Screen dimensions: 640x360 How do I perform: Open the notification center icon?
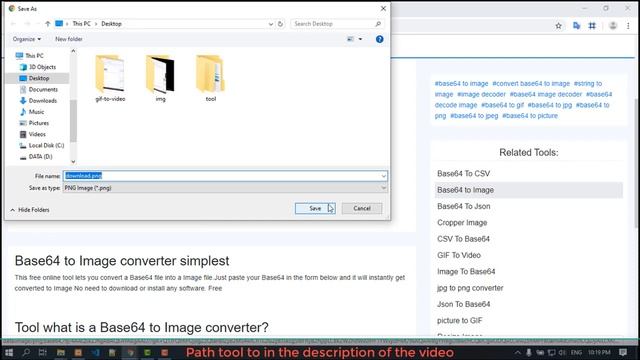623,353
